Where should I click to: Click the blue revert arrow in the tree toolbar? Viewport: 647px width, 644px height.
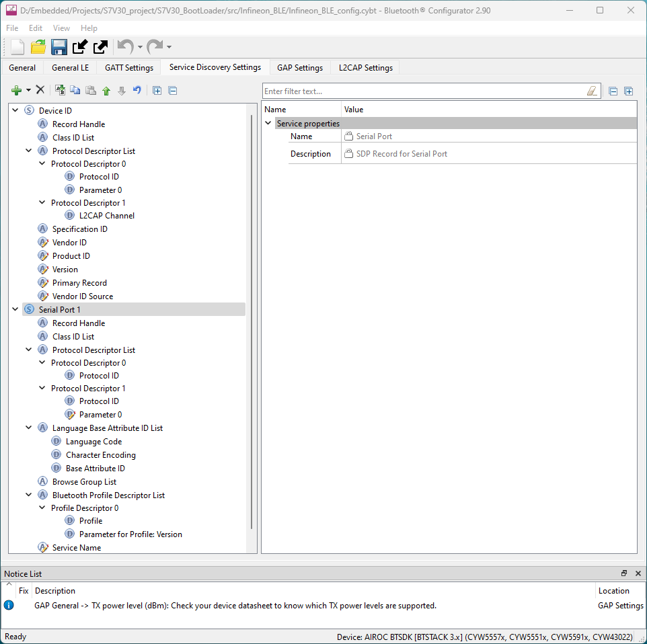137,90
